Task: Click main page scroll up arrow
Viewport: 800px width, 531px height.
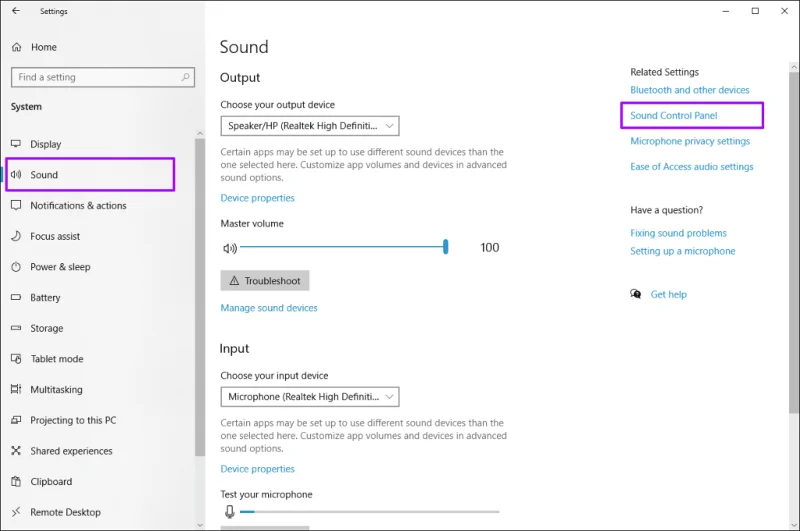Action: (x=794, y=66)
